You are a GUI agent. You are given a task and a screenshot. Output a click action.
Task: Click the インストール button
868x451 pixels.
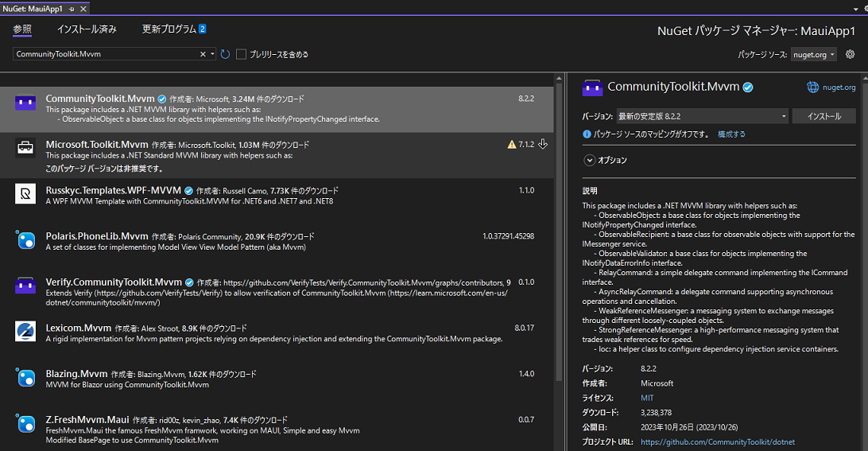point(823,116)
